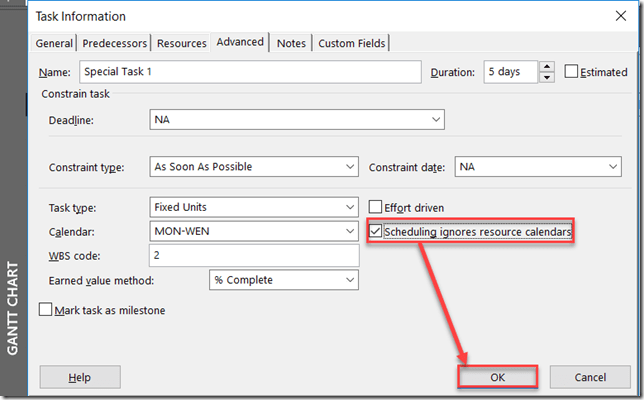The image size is (644, 400).
Task: Uncheck Scheduling ignores resource calendars
Action: [x=377, y=232]
